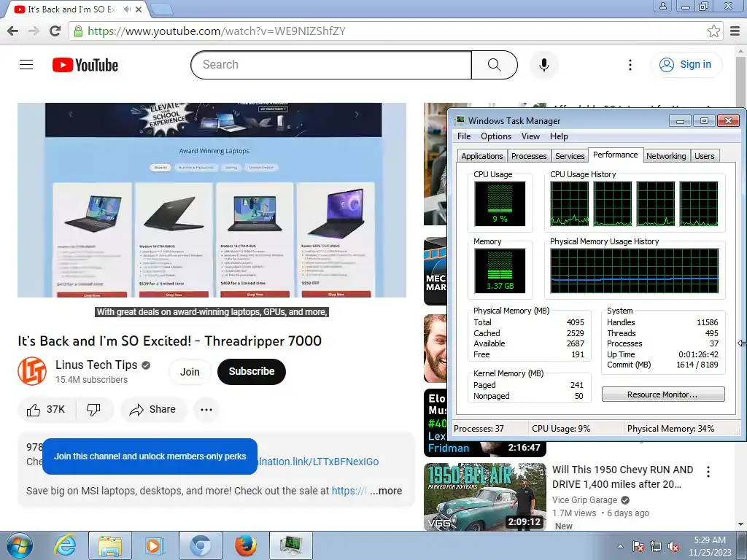Open the volume tray icon
This screenshot has height=560, width=747.
pos(673,546)
